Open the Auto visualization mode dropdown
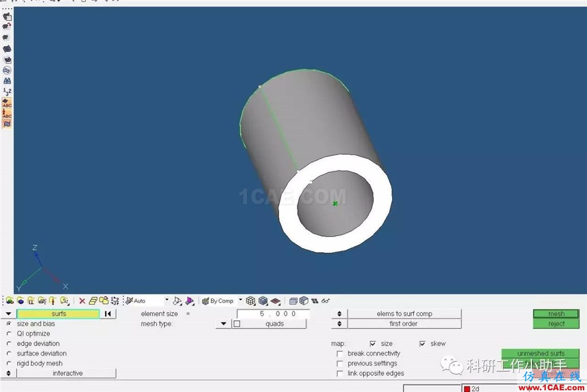This screenshot has height=392, width=587. pyautogui.click(x=167, y=300)
